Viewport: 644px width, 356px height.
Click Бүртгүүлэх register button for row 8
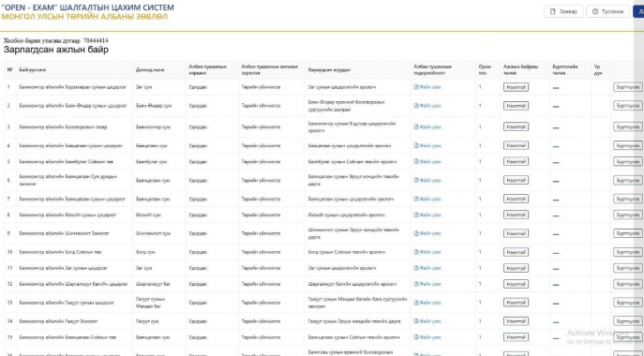(x=628, y=215)
